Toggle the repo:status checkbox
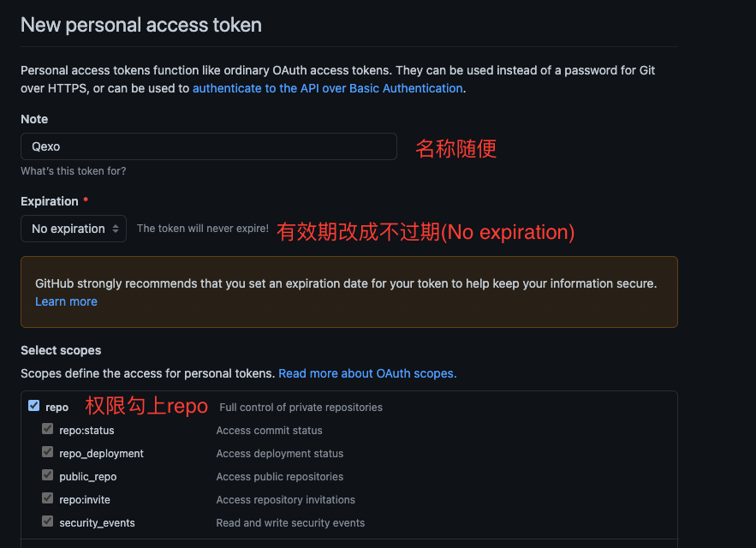Screen dimensions: 756x548 (48, 429)
